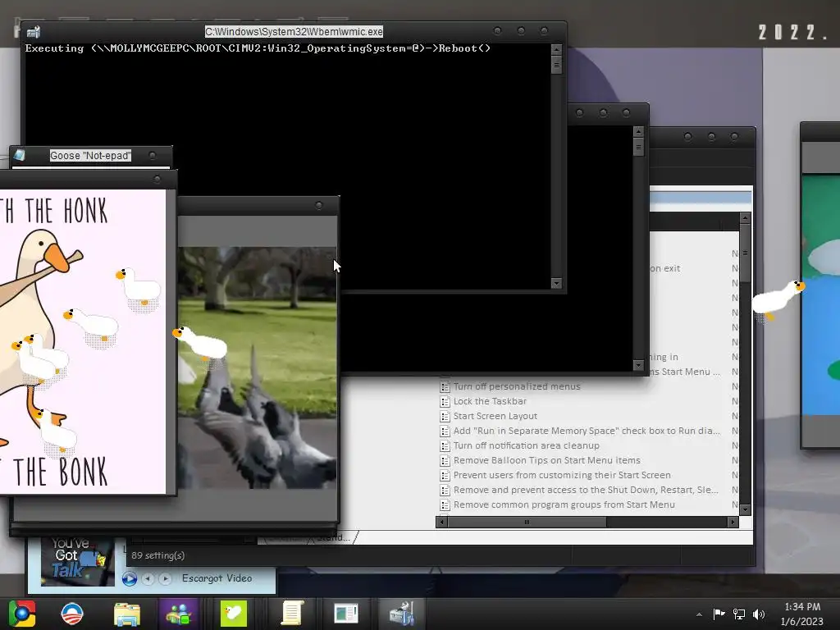Click the wmic.exe window title bar text

click(294, 32)
